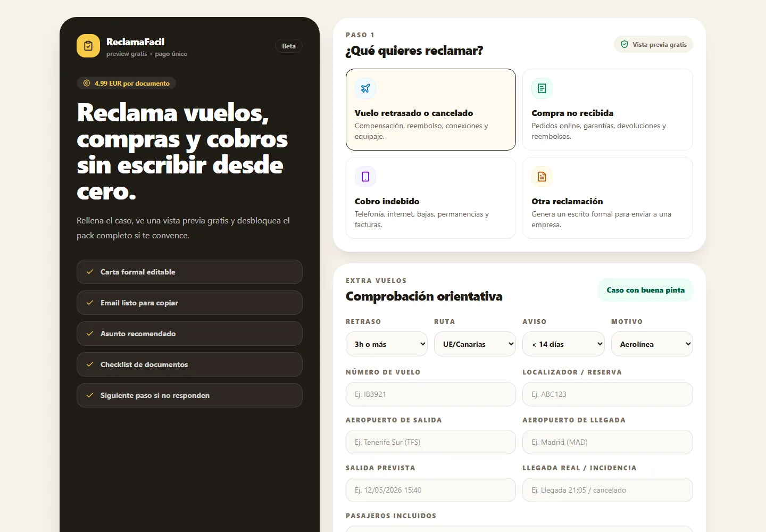Click checkmark icon next to Carta formal editable

[90, 272]
